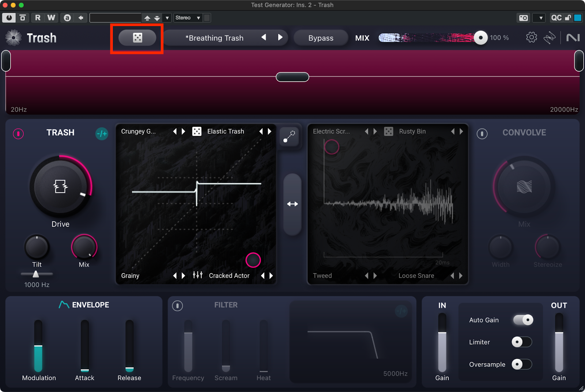Click the filter Frequency slider
Screen dimensions: 585x392
coord(188,346)
